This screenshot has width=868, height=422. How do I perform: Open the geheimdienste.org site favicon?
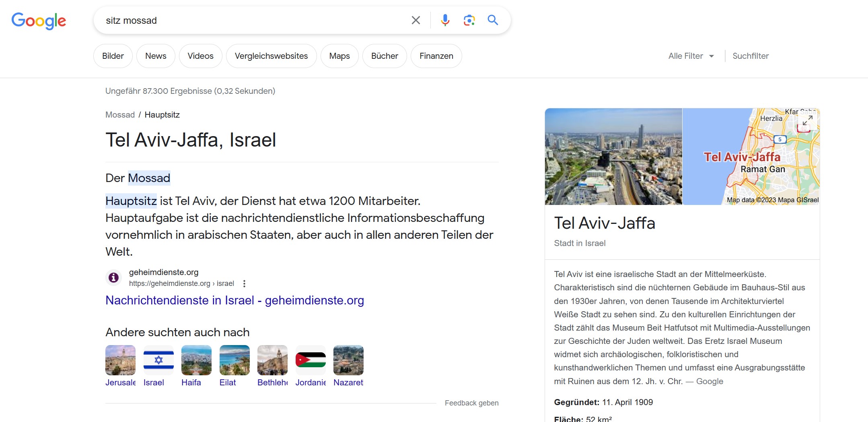coord(114,277)
